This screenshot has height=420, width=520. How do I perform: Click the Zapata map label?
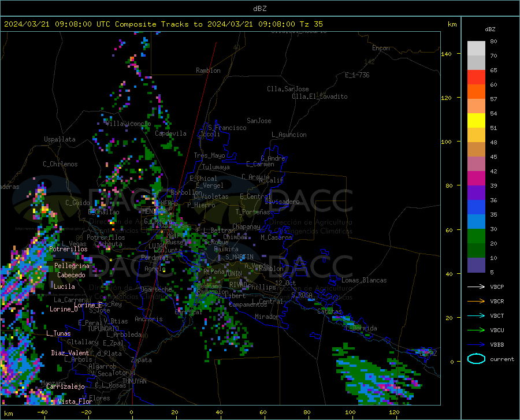pos(142,360)
